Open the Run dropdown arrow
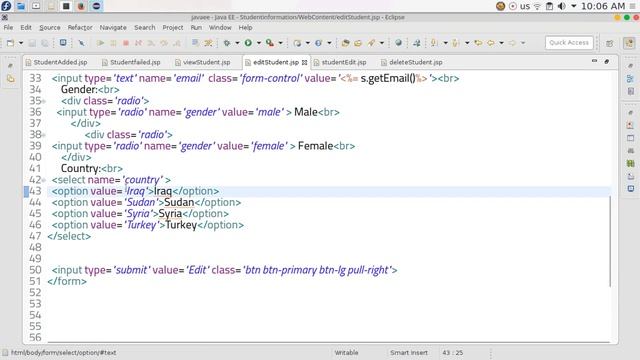 259,43
